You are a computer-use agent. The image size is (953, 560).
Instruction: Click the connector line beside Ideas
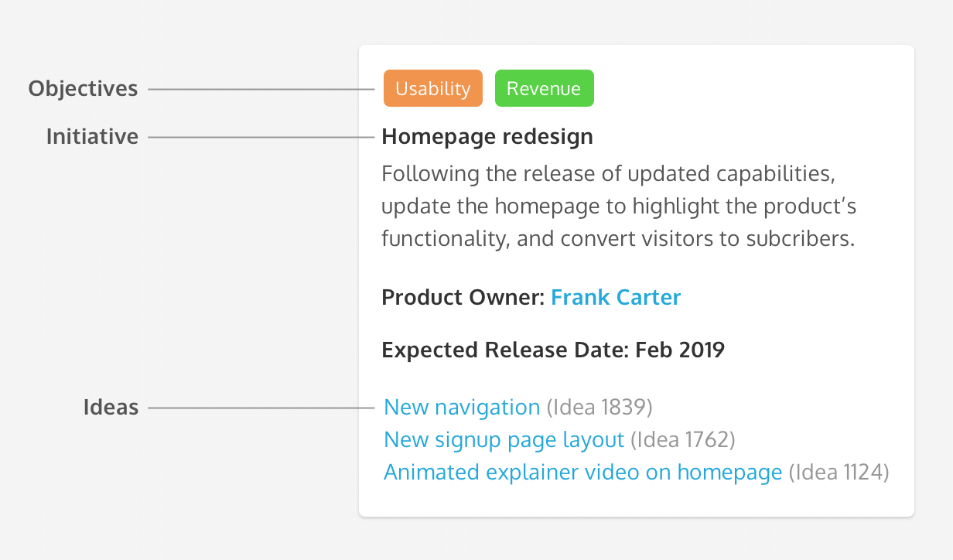click(x=261, y=408)
